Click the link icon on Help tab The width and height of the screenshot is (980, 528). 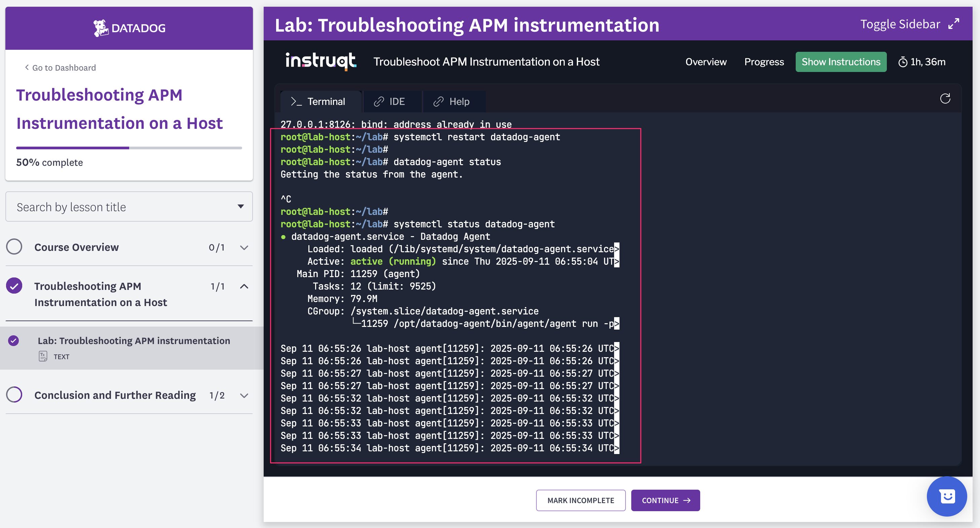tap(438, 102)
